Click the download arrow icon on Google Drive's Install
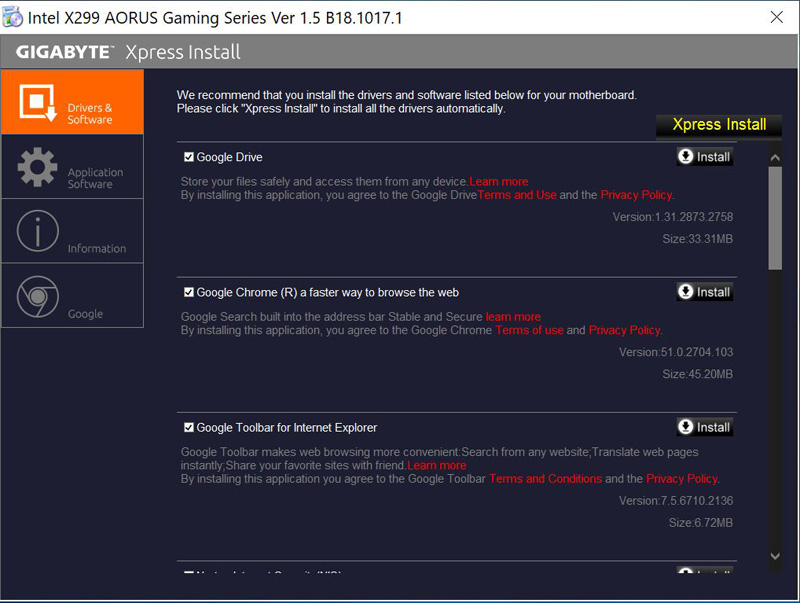800x603 pixels. tap(686, 156)
